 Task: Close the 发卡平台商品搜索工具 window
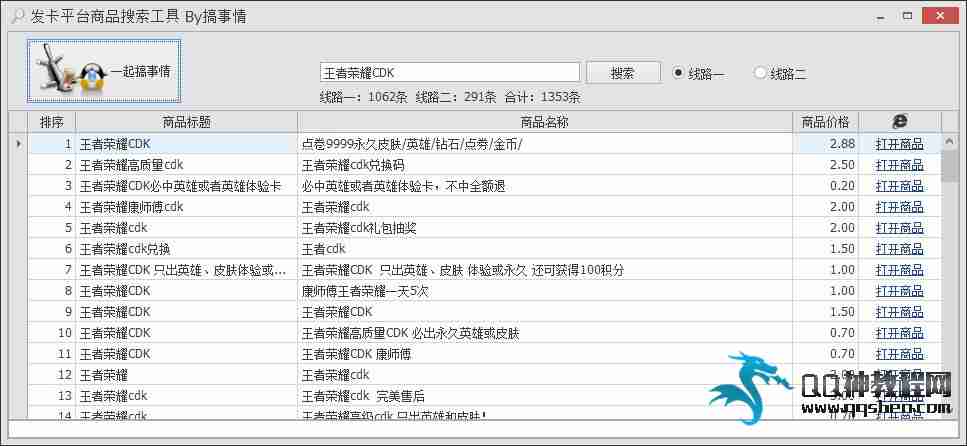click(x=940, y=15)
